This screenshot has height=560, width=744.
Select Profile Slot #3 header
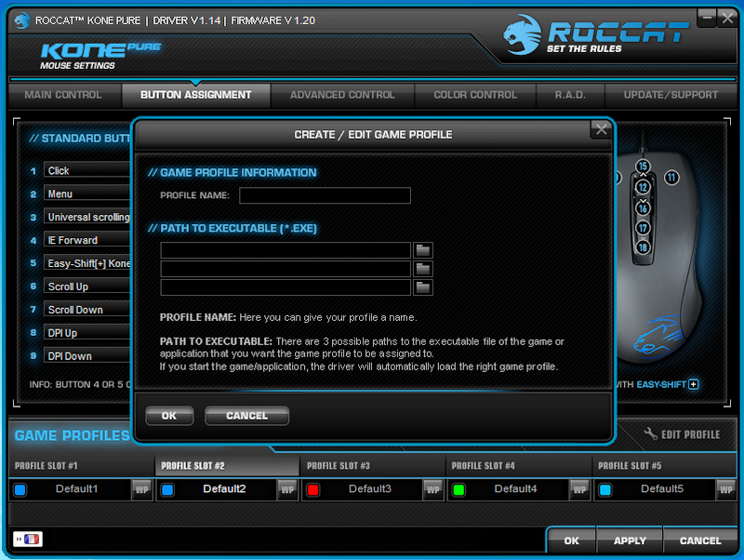click(x=373, y=465)
